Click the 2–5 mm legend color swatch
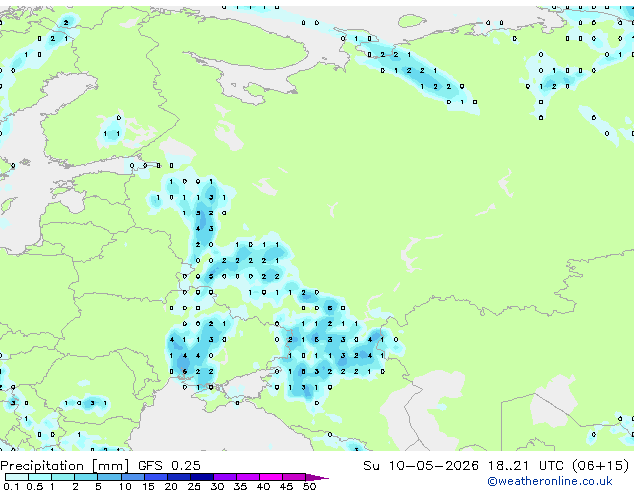Viewport: 634px width, 490px height. [86, 477]
